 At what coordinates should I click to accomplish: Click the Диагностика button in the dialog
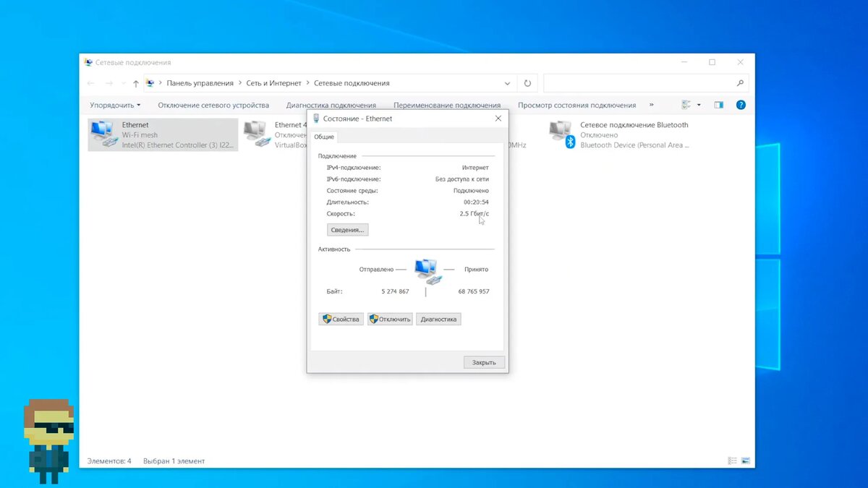pyautogui.click(x=438, y=319)
